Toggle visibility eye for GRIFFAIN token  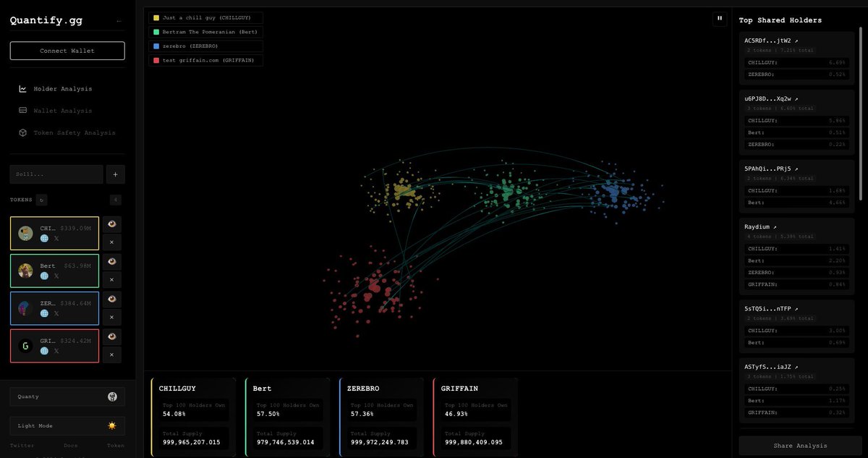111,337
